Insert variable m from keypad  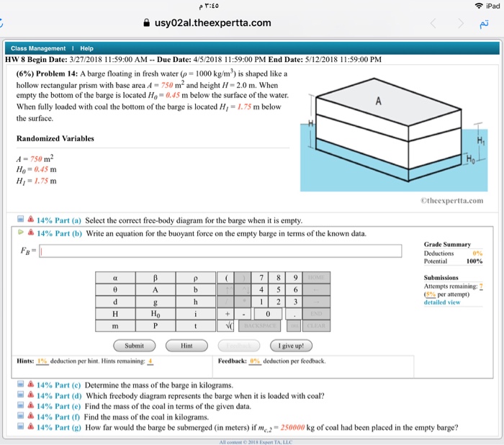click(115, 325)
